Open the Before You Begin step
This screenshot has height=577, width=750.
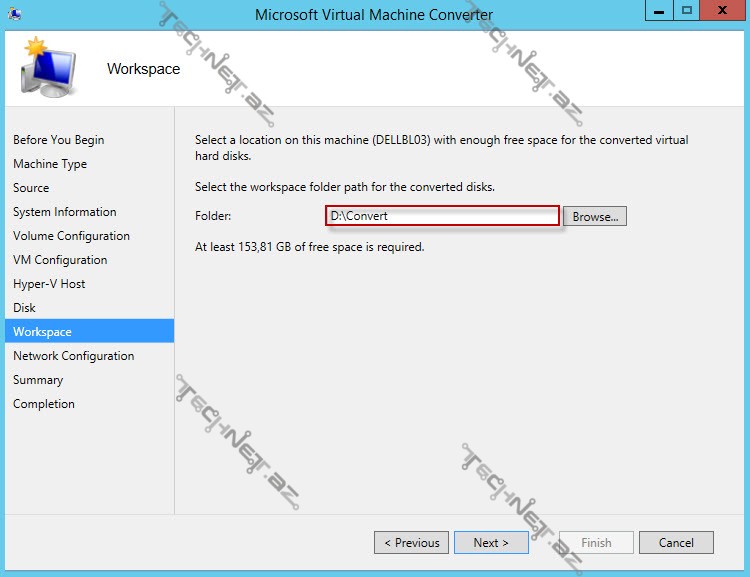[x=58, y=140]
